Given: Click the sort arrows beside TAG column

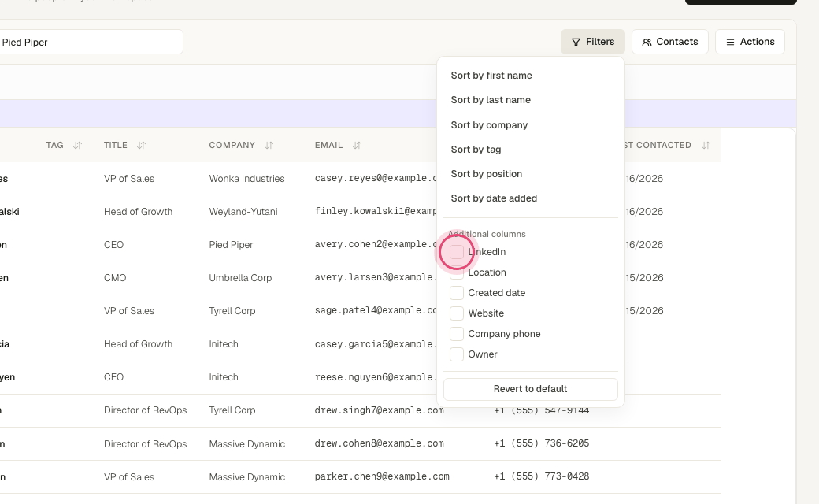Looking at the screenshot, I should click(x=77, y=145).
